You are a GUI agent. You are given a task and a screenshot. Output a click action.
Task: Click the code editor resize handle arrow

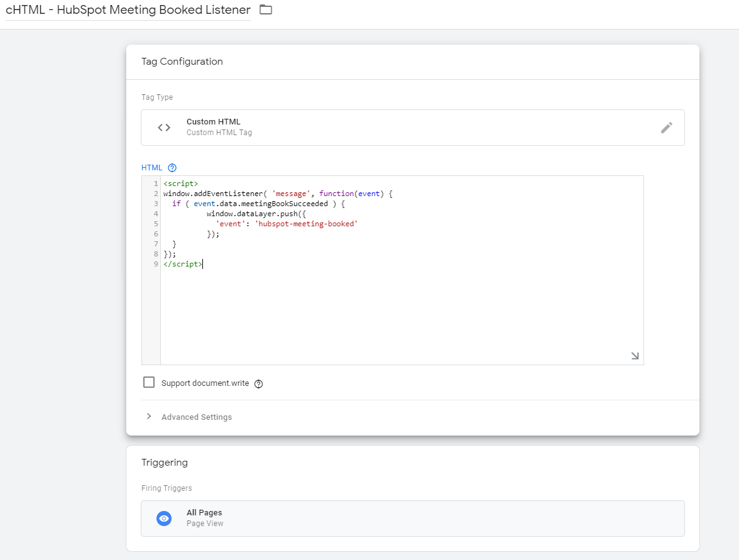click(x=635, y=356)
